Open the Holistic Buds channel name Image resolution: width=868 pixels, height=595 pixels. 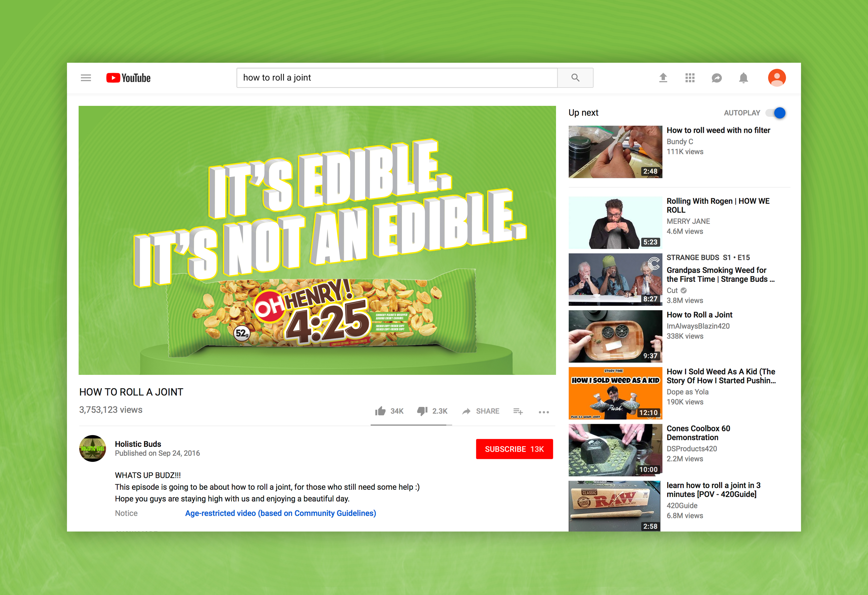pos(138,444)
